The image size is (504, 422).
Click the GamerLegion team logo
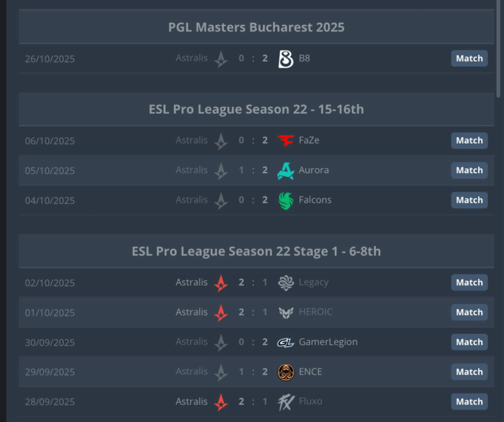click(285, 342)
